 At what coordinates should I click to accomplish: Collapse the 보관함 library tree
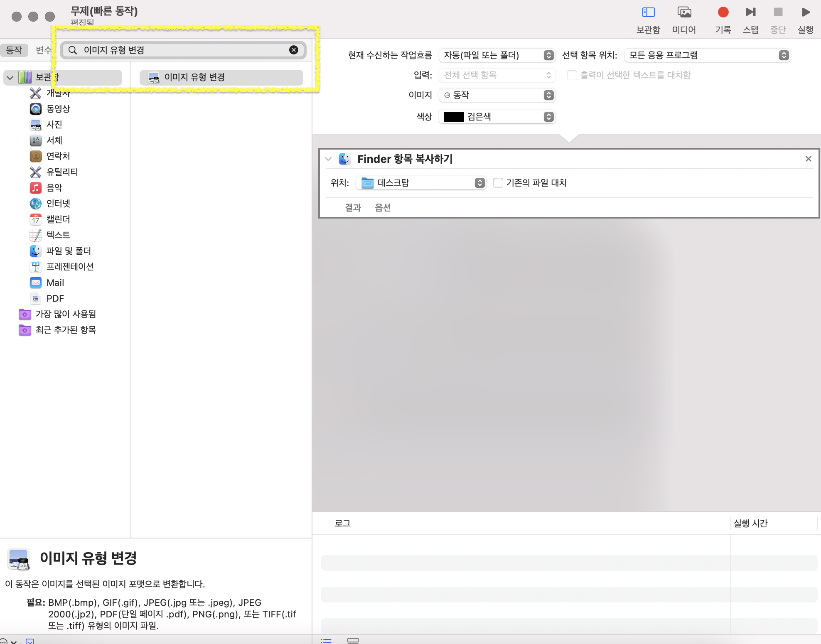coord(10,78)
